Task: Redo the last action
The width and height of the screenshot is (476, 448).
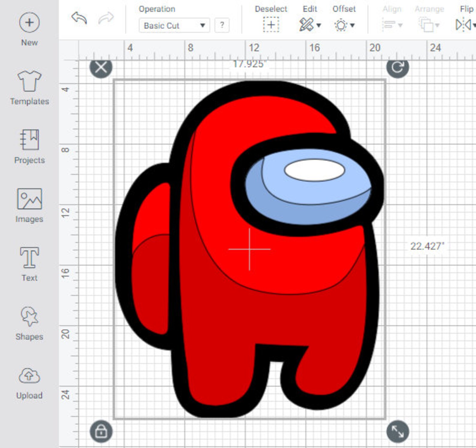Action: pyautogui.click(x=106, y=18)
